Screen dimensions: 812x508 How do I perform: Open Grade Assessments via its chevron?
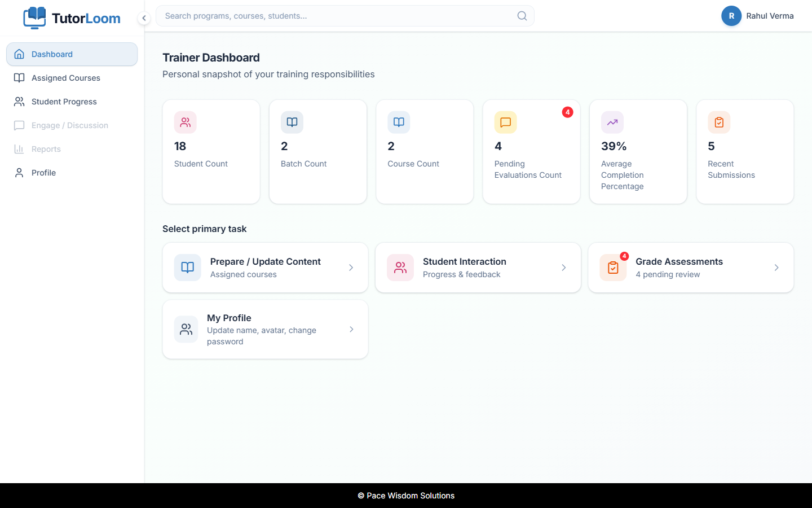click(x=776, y=268)
